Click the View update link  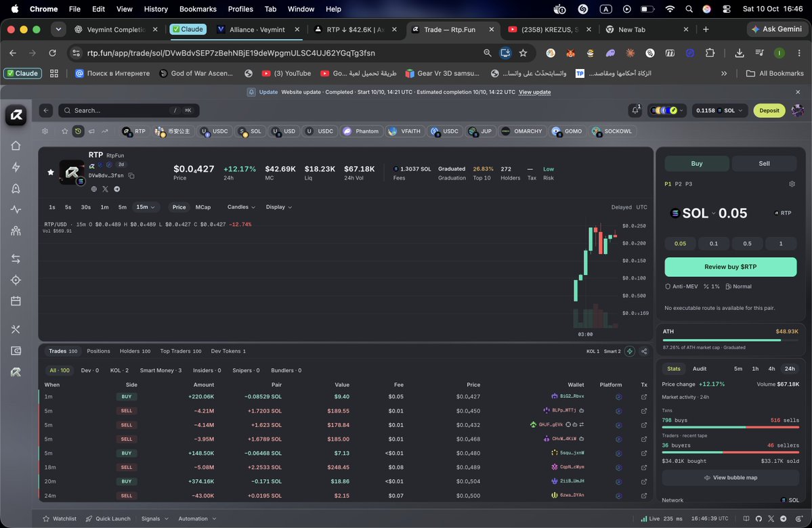click(x=534, y=92)
